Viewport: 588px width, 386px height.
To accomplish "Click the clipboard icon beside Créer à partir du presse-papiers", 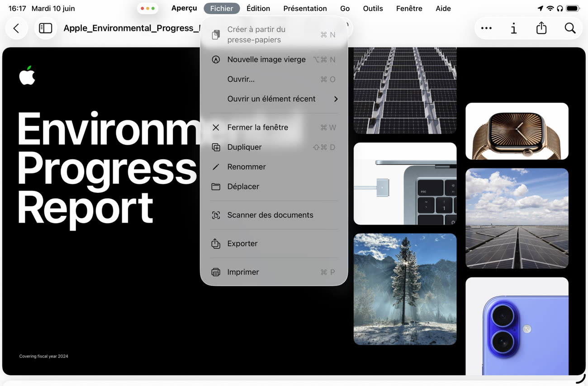I will click(x=216, y=34).
